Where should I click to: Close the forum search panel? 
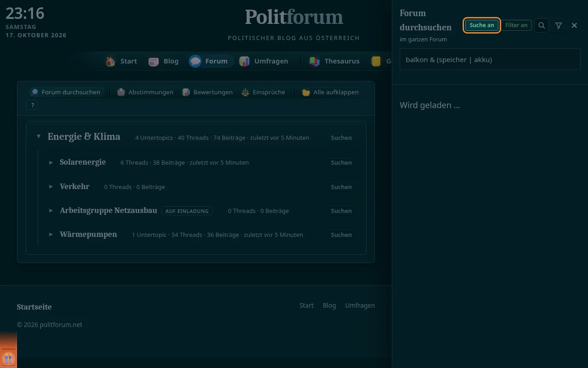[574, 25]
